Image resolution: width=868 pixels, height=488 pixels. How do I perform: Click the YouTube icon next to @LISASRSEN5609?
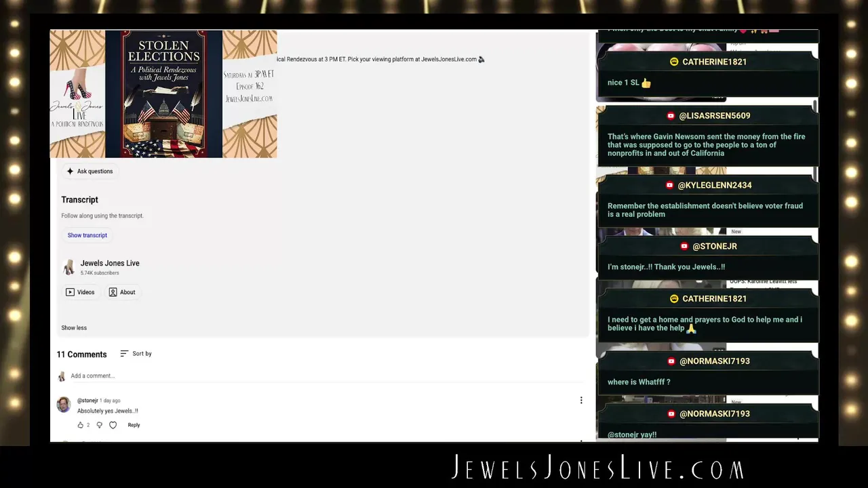pos(671,116)
